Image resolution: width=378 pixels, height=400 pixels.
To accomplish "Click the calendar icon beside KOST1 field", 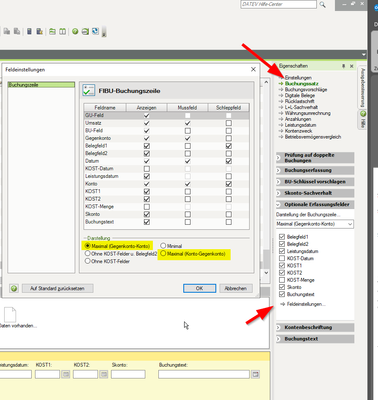I will coord(65,374).
